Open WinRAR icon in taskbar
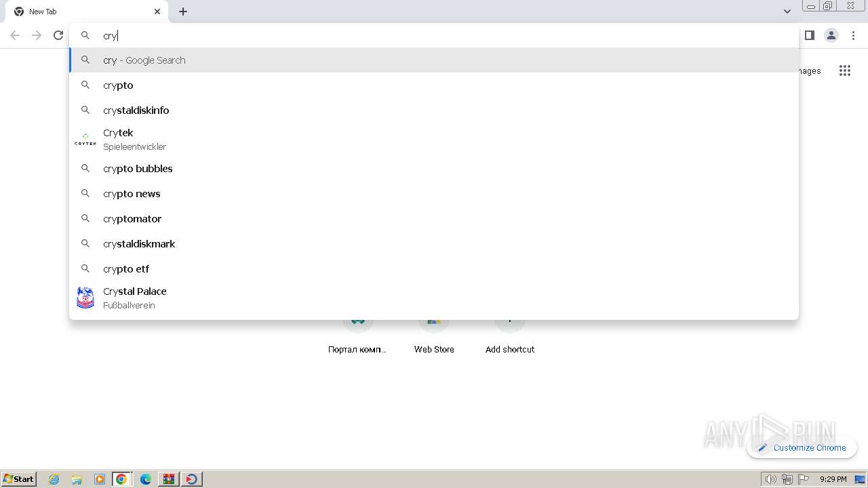 (x=168, y=479)
